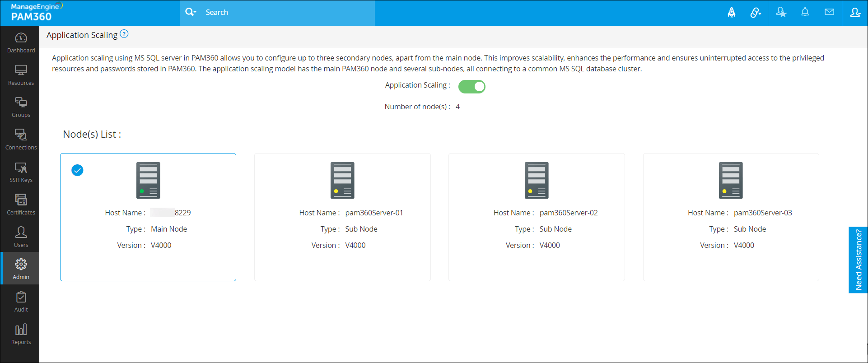Click V4000 version on the Main Node card
Viewport: 868px width, 363px height.
click(x=161, y=245)
